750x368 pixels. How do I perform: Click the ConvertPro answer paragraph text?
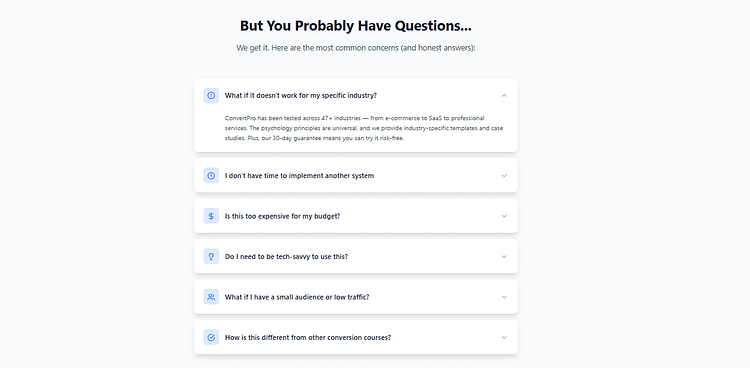[364, 128]
